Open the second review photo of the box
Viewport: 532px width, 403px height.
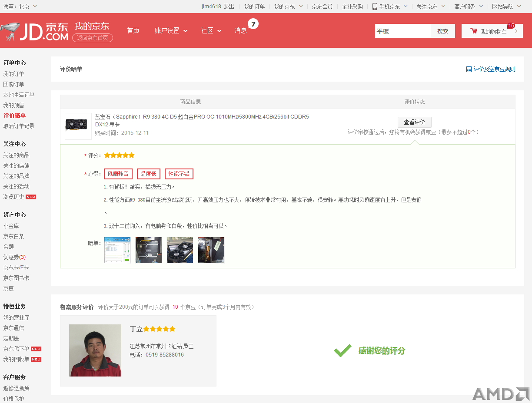pyautogui.click(x=149, y=250)
